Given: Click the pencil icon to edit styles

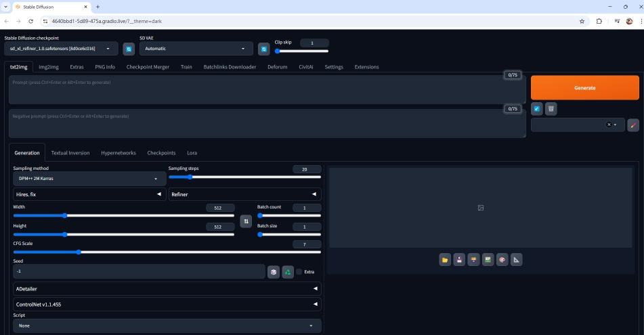Looking at the screenshot, I should (633, 125).
